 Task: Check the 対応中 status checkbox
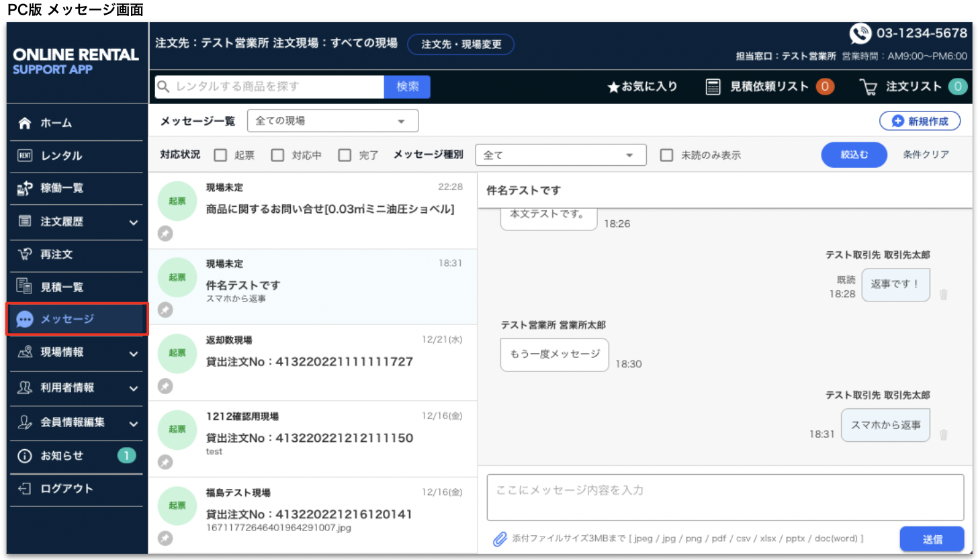pyautogui.click(x=277, y=155)
